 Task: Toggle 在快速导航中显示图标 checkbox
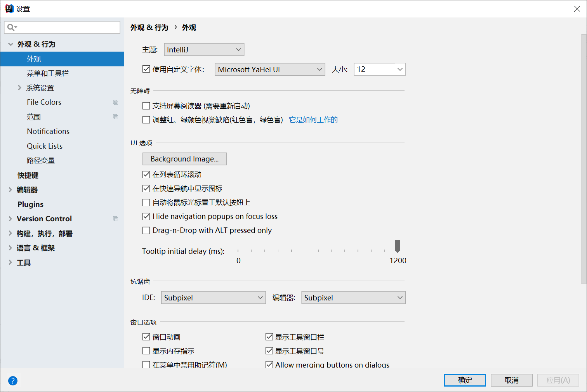[146, 189]
